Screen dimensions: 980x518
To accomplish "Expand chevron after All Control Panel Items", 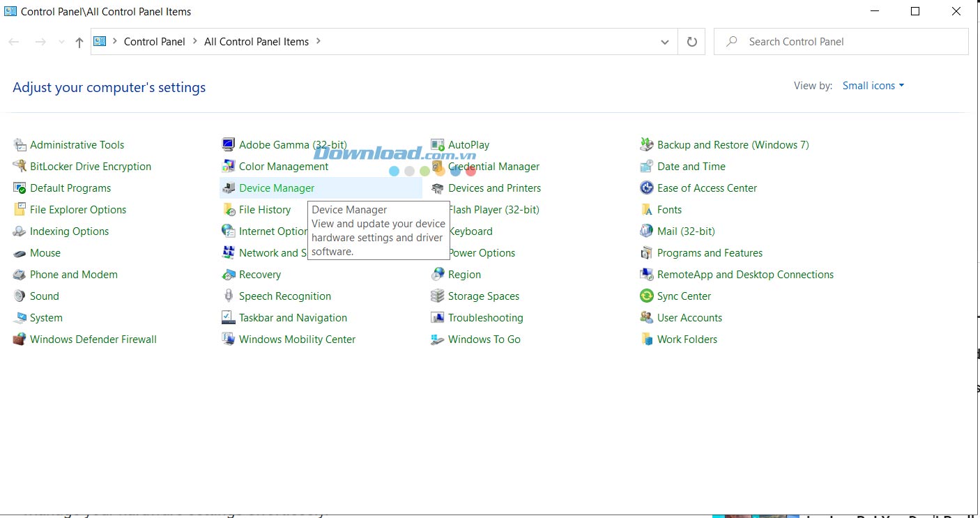I will pyautogui.click(x=319, y=41).
